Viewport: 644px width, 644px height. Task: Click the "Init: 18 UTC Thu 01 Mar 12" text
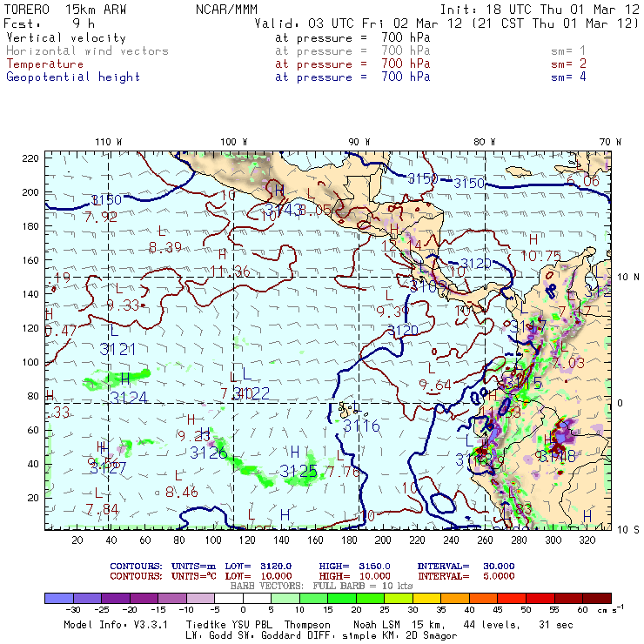[540, 10]
